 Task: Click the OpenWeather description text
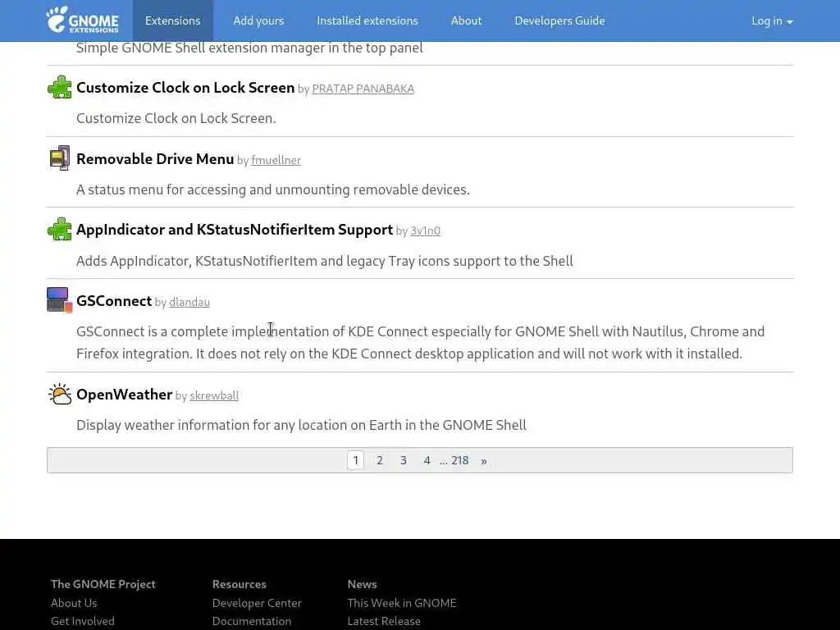[301, 425]
